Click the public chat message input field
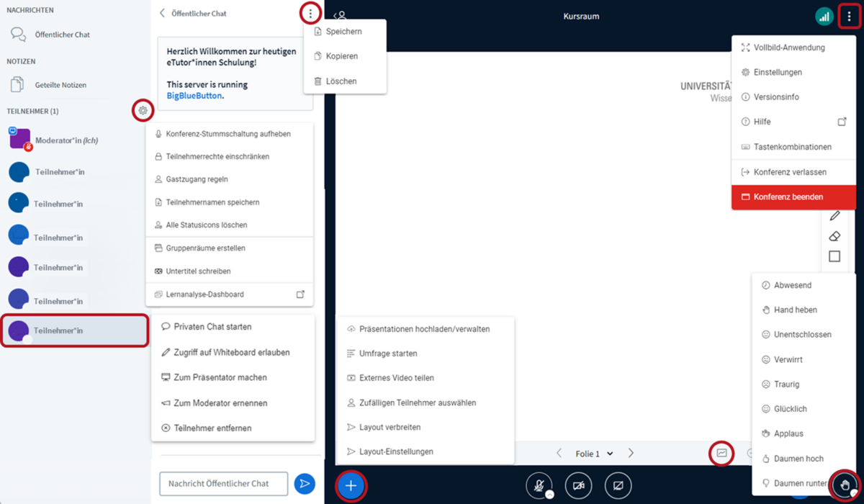 pos(223,483)
